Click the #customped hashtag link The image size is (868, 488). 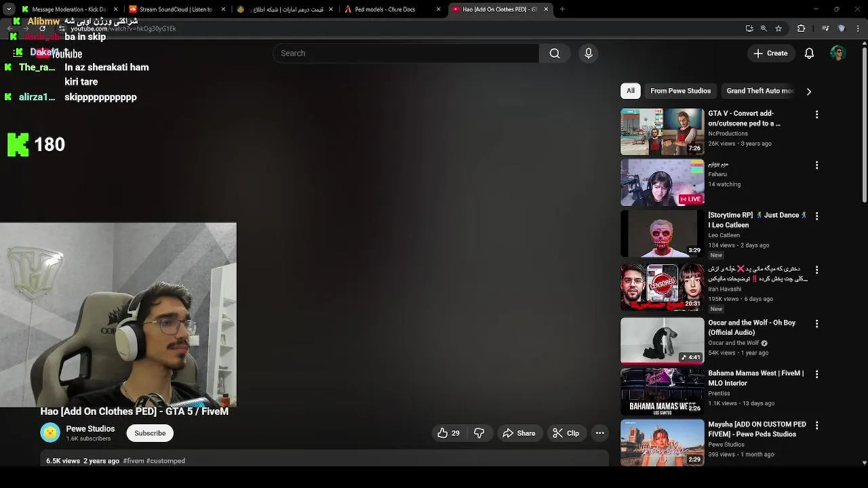(165, 461)
